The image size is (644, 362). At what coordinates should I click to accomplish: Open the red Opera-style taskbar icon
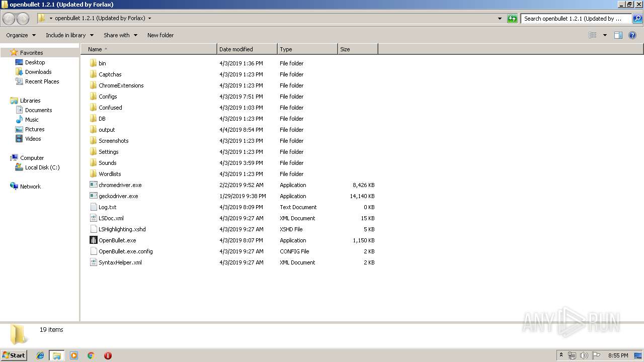point(108,355)
